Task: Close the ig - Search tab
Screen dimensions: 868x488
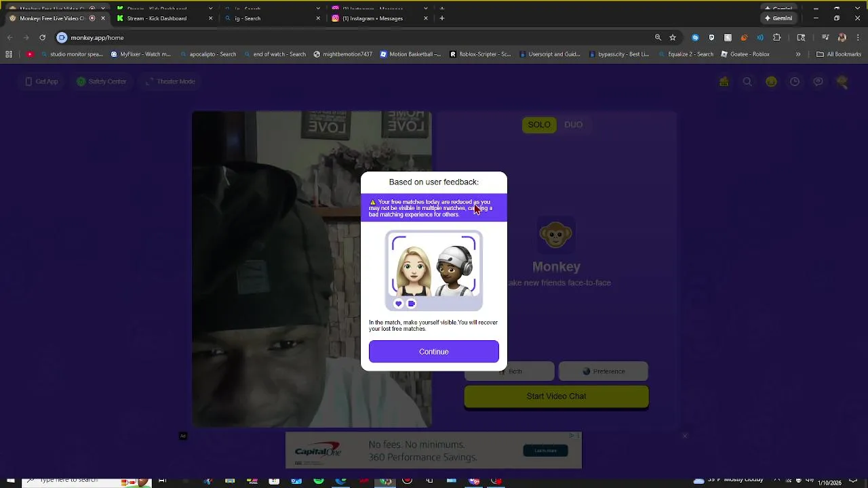Action: [318, 18]
